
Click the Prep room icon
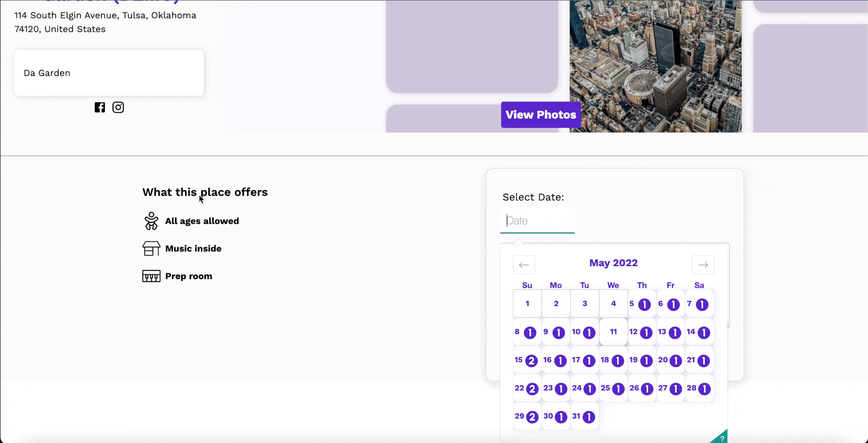click(x=151, y=276)
